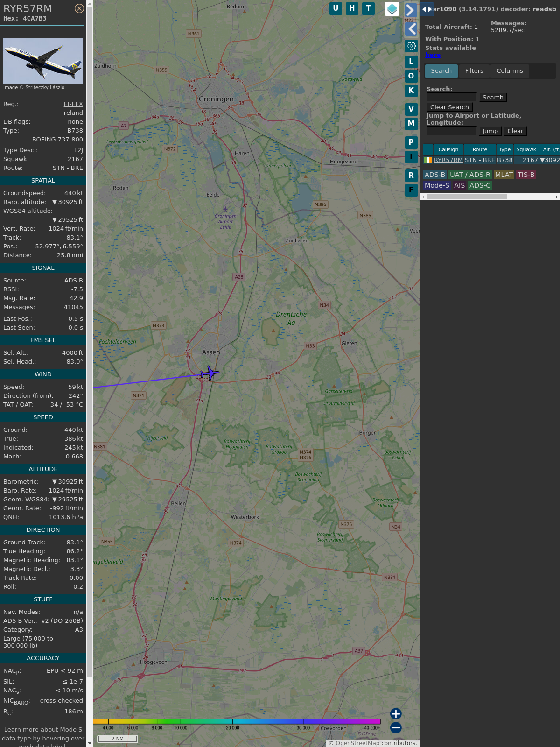This screenshot has width=560, height=747.
Task: Open the settings gear icon
Action: click(x=411, y=46)
